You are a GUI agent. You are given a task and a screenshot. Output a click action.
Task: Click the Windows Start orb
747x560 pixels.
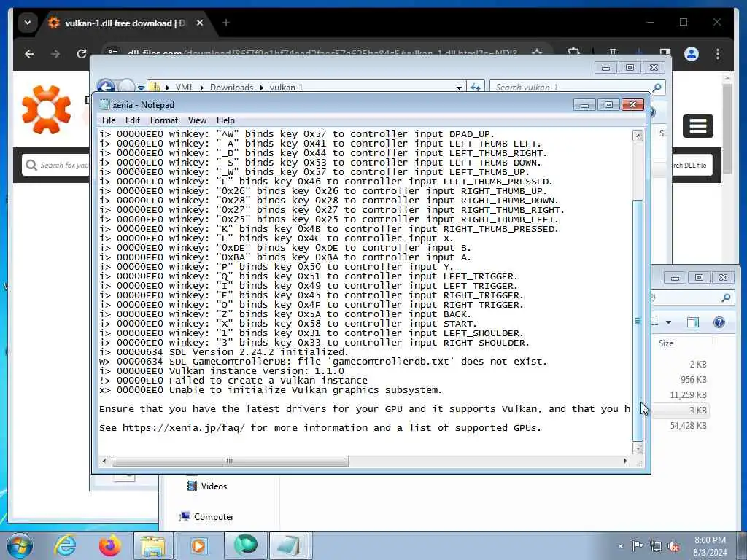coord(20,545)
